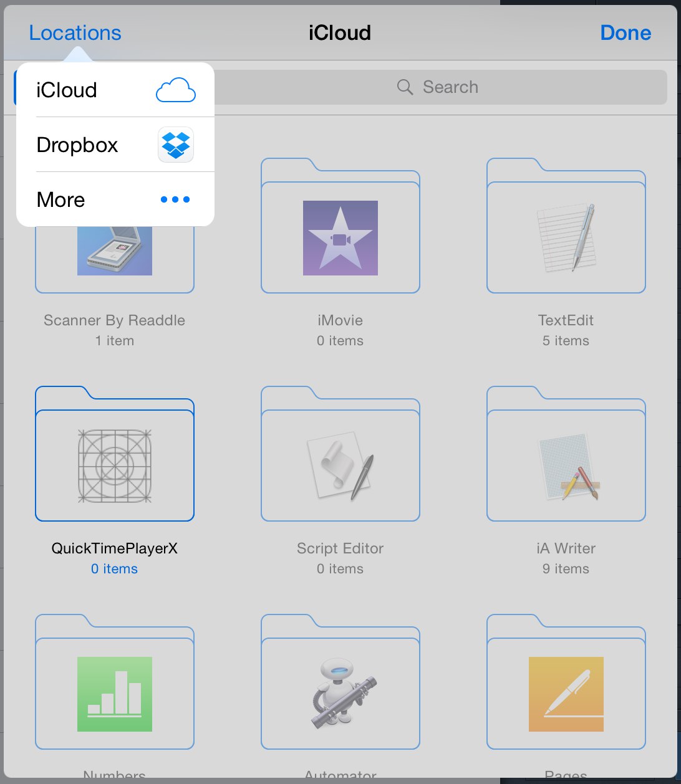Open the TextEdit folder
This screenshot has height=784, width=681.
[566, 226]
